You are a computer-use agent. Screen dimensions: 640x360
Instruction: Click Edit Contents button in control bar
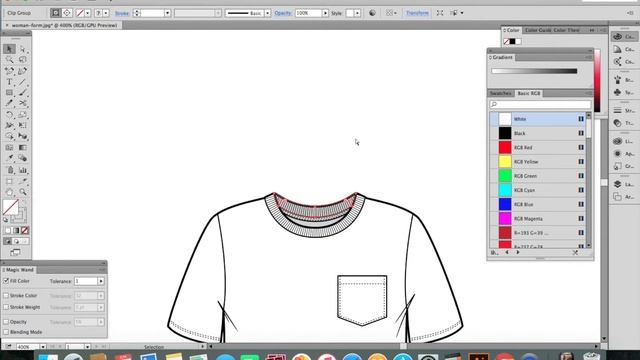pos(67,13)
